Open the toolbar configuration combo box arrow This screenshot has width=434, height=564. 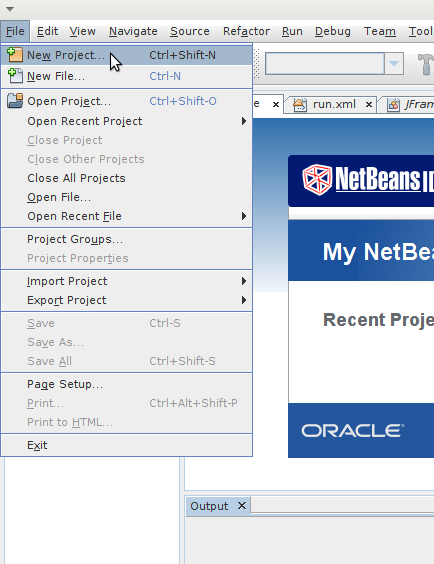tap(394, 64)
